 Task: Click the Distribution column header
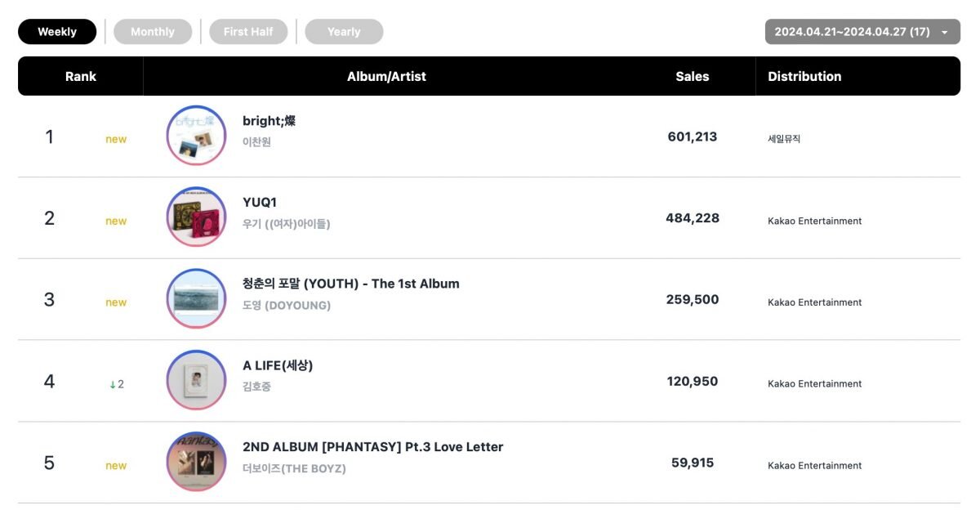804,76
